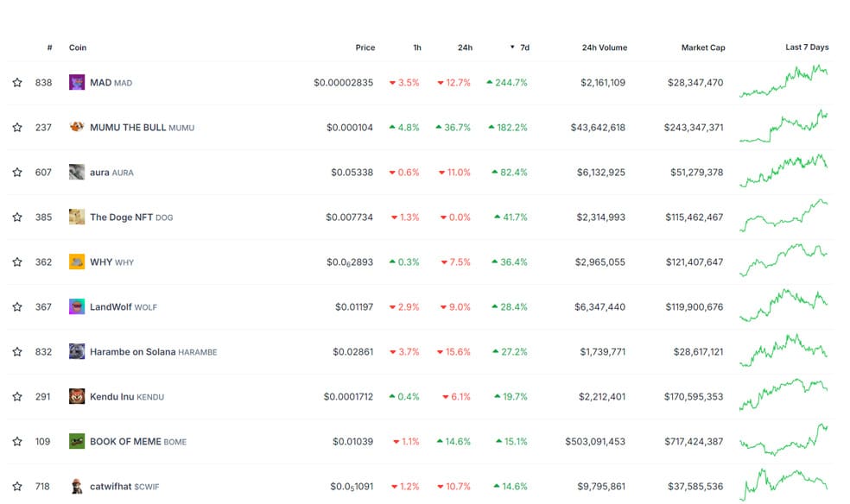Open Kendu Inu KENDU link
Viewport: 850px width, 504px height.
(127, 397)
